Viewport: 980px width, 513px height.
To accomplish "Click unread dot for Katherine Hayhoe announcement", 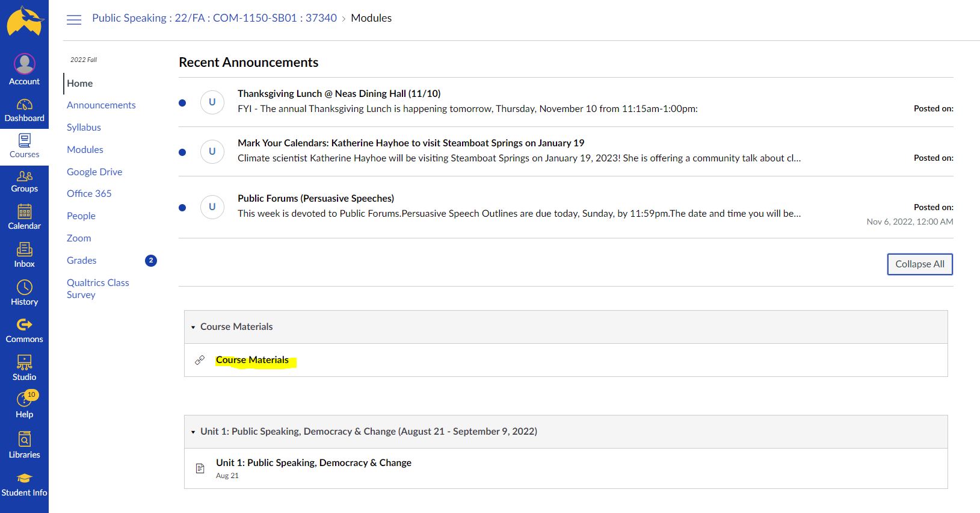I will 182,152.
